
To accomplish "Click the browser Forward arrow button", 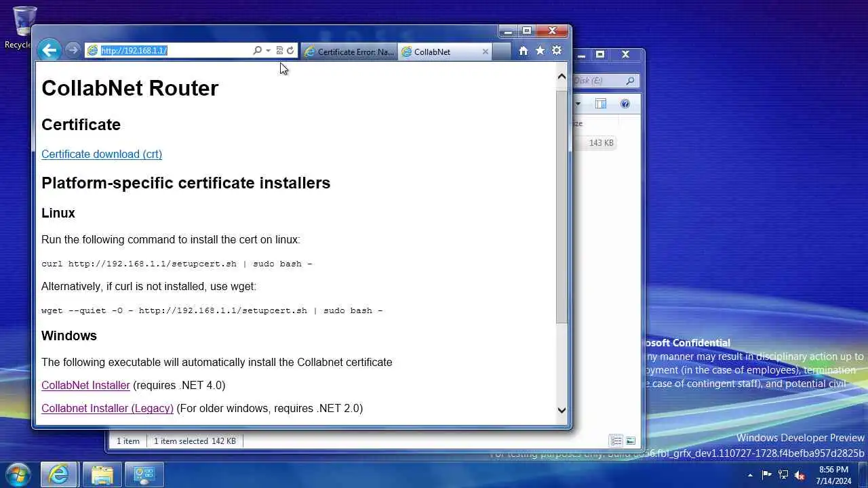I will 73,50.
